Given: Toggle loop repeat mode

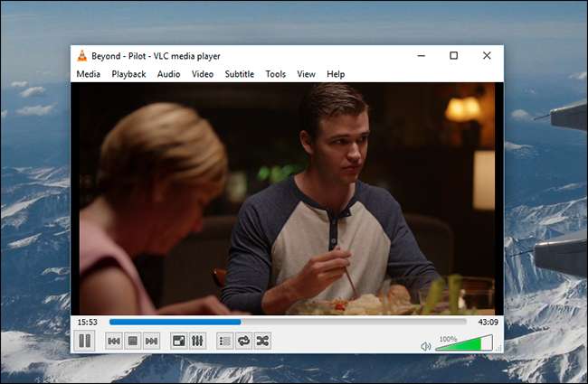Looking at the screenshot, I should (x=243, y=341).
